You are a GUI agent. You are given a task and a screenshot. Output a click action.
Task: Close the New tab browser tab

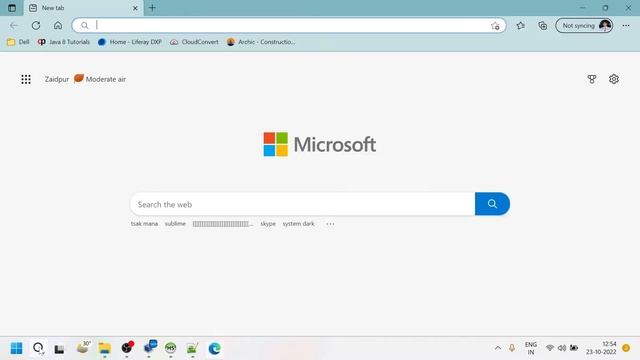click(x=135, y=8)
